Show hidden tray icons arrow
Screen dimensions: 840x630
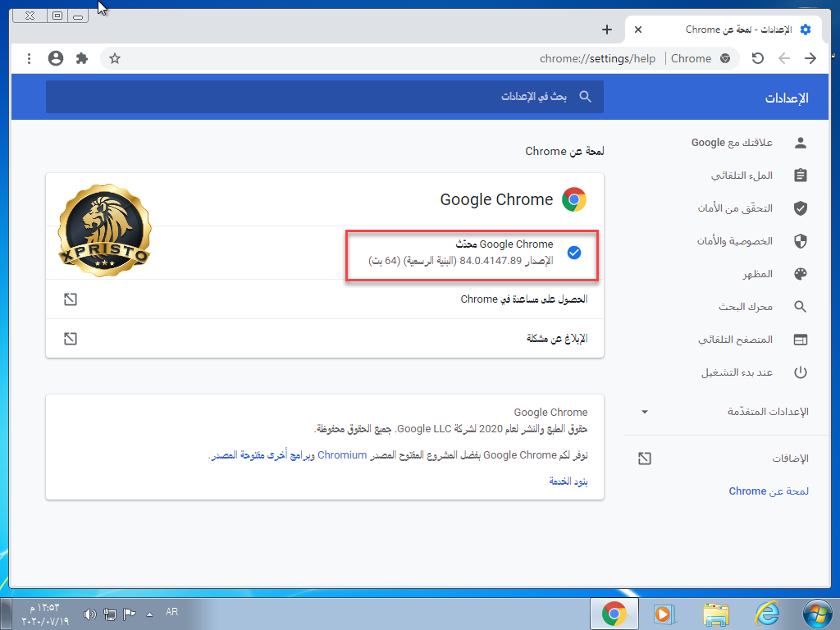tap(149, 614)
